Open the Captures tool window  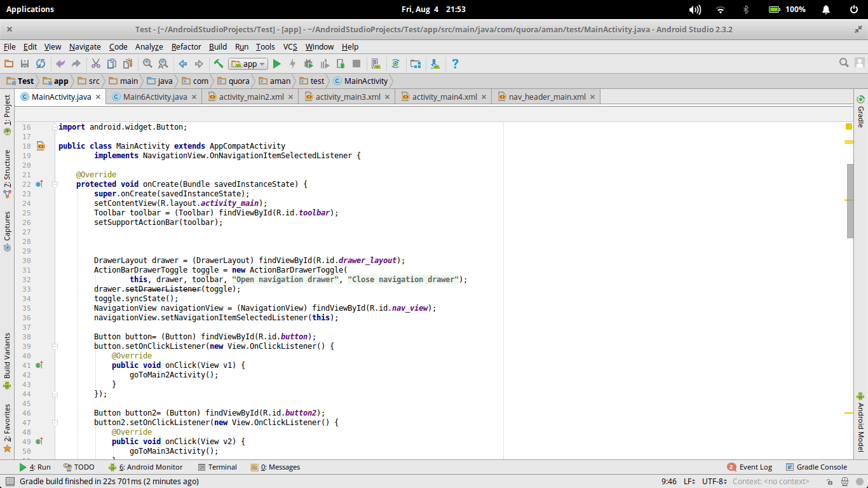pyautogui.click(x=7, y=231)
